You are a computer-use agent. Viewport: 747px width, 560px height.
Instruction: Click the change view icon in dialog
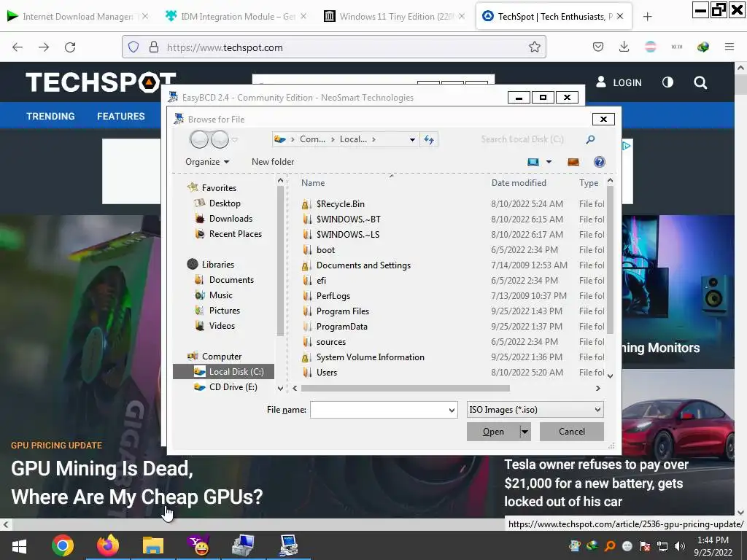tap(533, 162)
